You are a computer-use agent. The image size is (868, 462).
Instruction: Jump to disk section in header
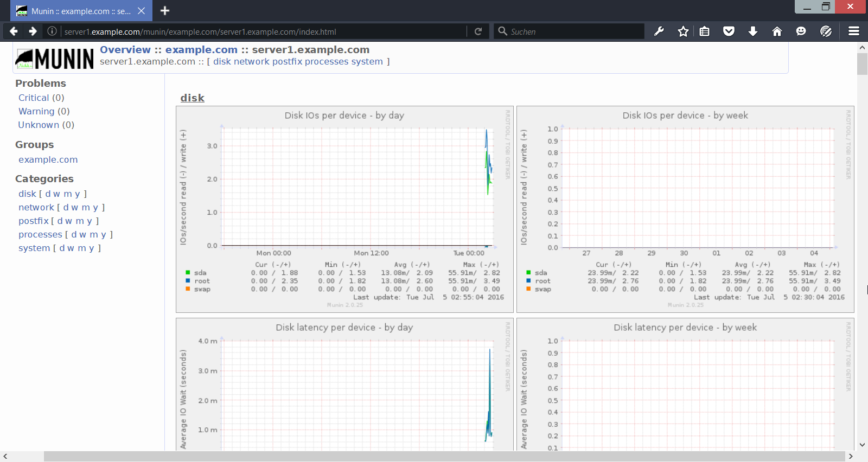click(222, 61)
